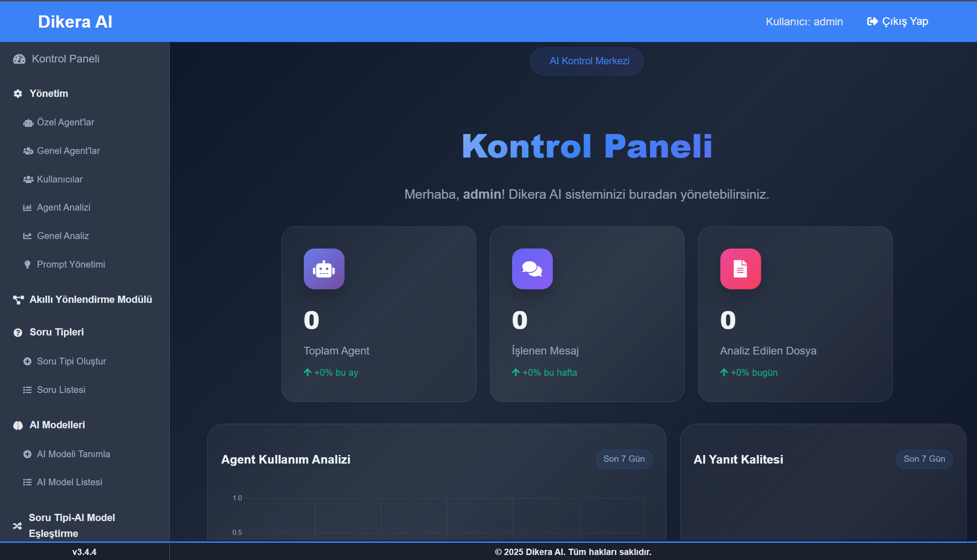
Task: Click the Dikera AI logo
Action: point(75,21)
